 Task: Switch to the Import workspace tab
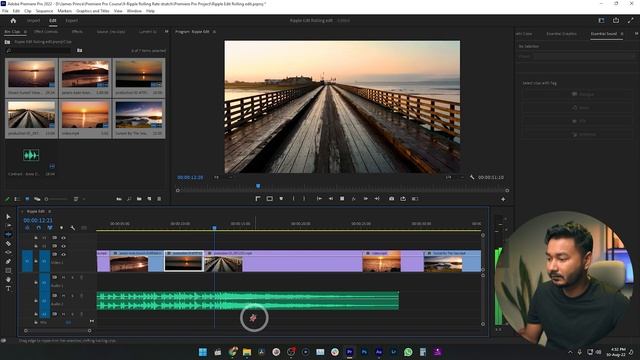pyautogui.click(x=33, y=20)
